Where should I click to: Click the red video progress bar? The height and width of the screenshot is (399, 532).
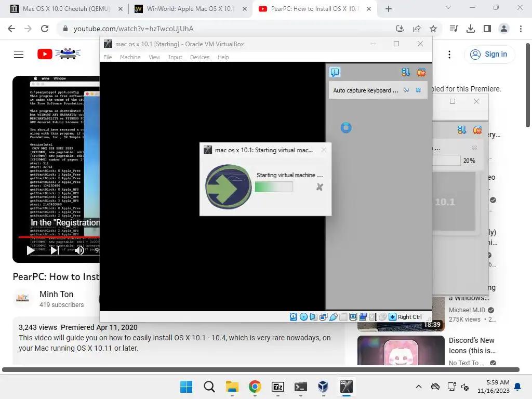pyautogui.click(x=59, y=237)
